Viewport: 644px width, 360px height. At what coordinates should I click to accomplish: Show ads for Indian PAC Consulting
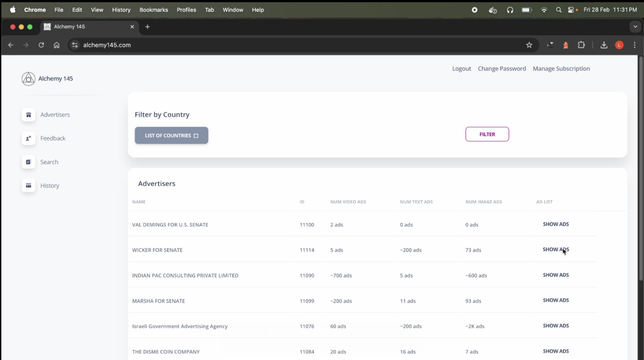tap(556, 275)
